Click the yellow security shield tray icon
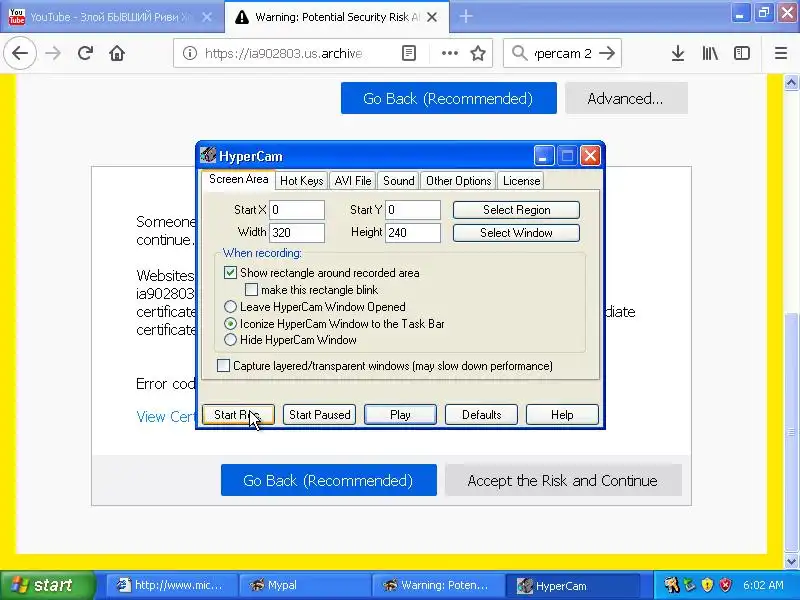 [x=707, y=585]
